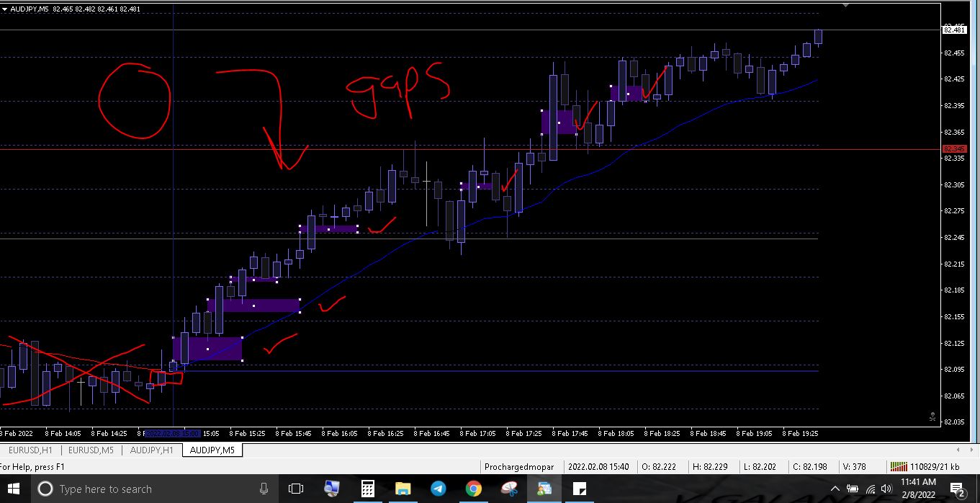Click the 110829/21 kb traffic indicator
The height and width of the screenshot is (503, 980).
coord(935,467)
